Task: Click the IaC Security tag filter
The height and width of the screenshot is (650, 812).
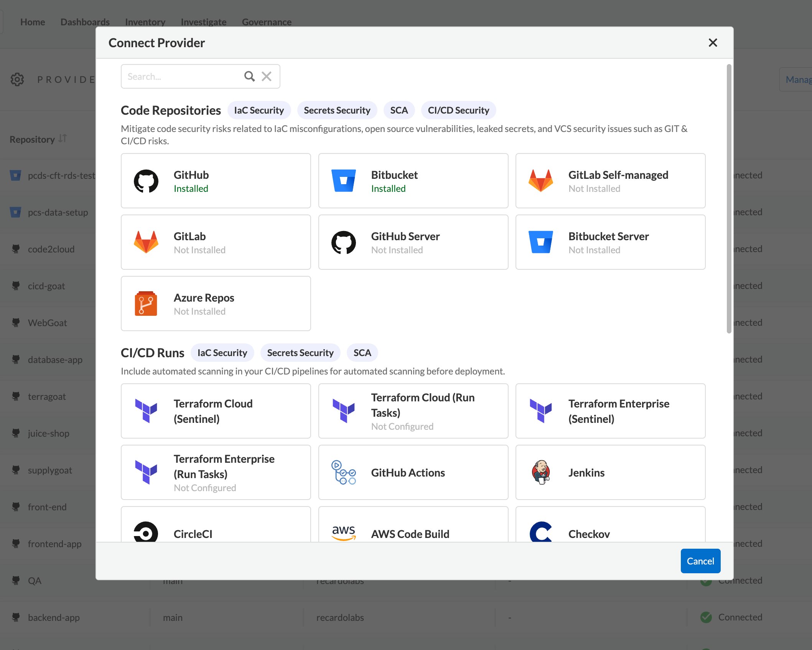Action: [x=259, y=110]
